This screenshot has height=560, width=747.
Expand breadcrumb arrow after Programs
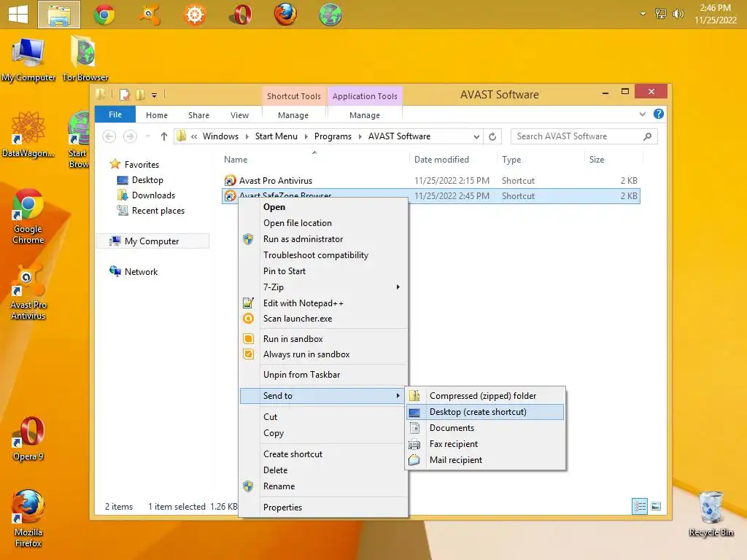(360, 136)
